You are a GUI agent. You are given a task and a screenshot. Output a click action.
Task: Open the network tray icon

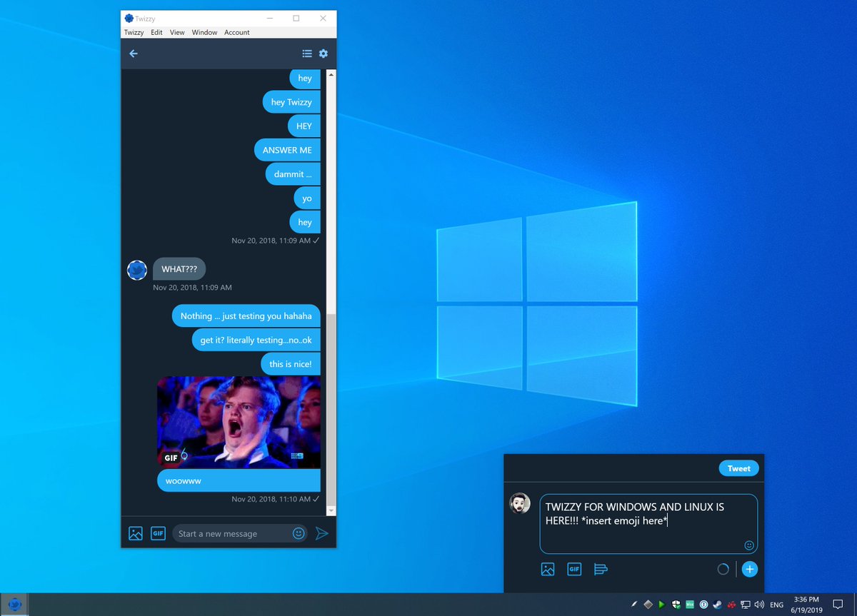pos(745,605)
